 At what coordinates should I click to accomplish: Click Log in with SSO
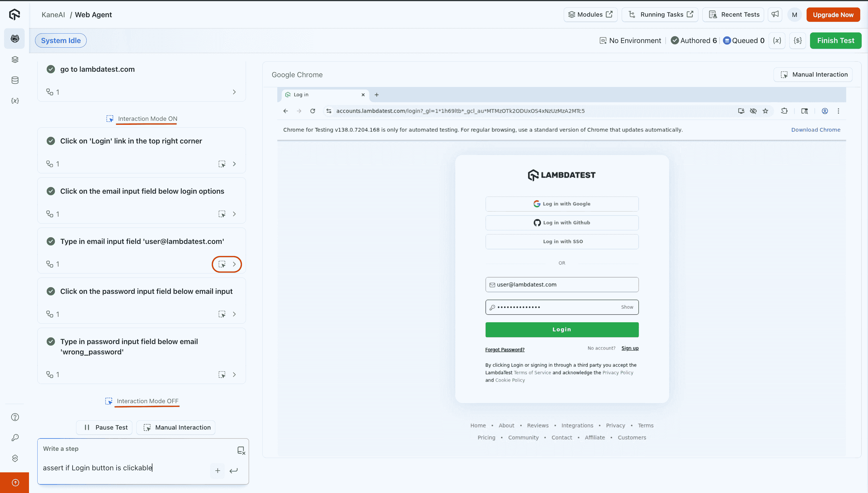click(x=562, y=241)
